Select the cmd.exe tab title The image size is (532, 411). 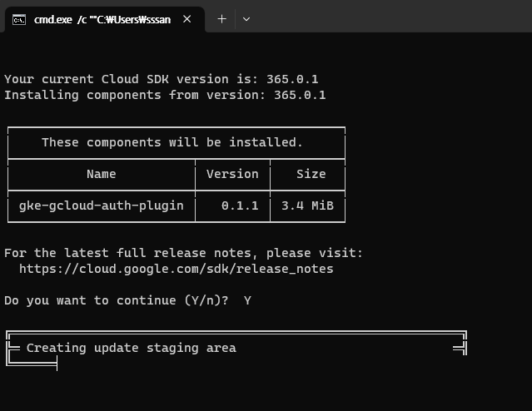click(x=102, y=19)
